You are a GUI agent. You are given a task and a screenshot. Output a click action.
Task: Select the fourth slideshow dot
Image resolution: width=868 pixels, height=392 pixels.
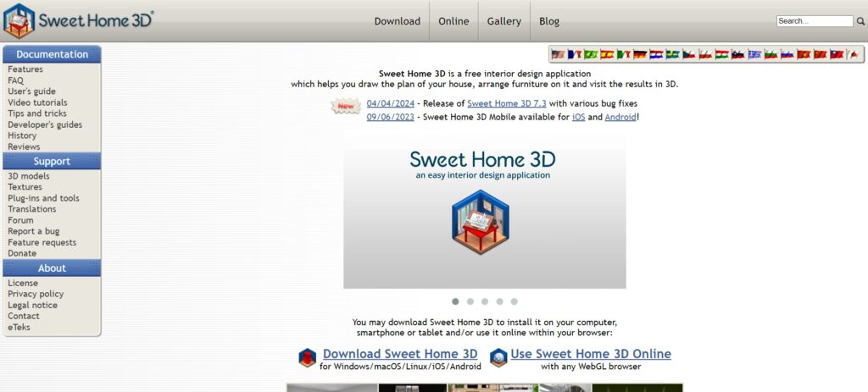pos(500,301)
